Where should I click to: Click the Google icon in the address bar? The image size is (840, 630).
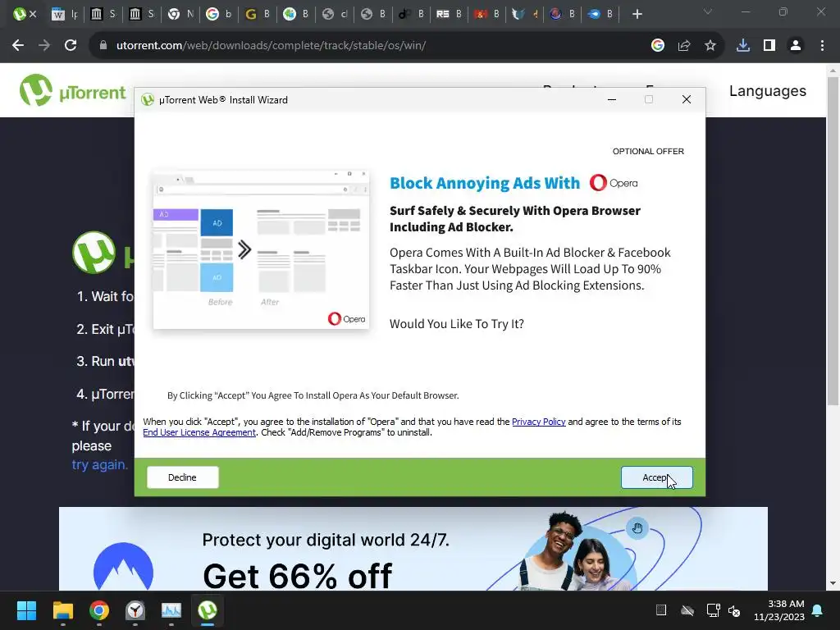(657, 46)
